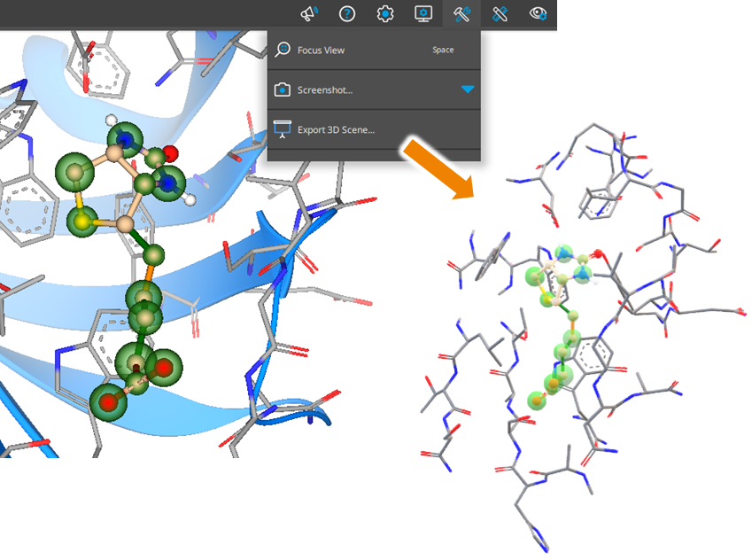The height and width of the screenshot is (560, 752).
Task: Click the magnifier icon beside Focus View
Action: click(x=283, y=50)
